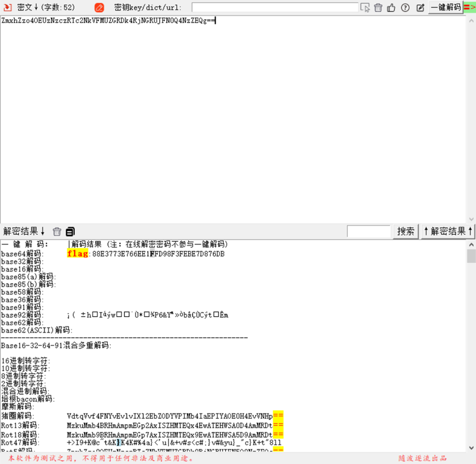
Task: Click the ↑解密结果↑ button
Action: pos(448,231)
